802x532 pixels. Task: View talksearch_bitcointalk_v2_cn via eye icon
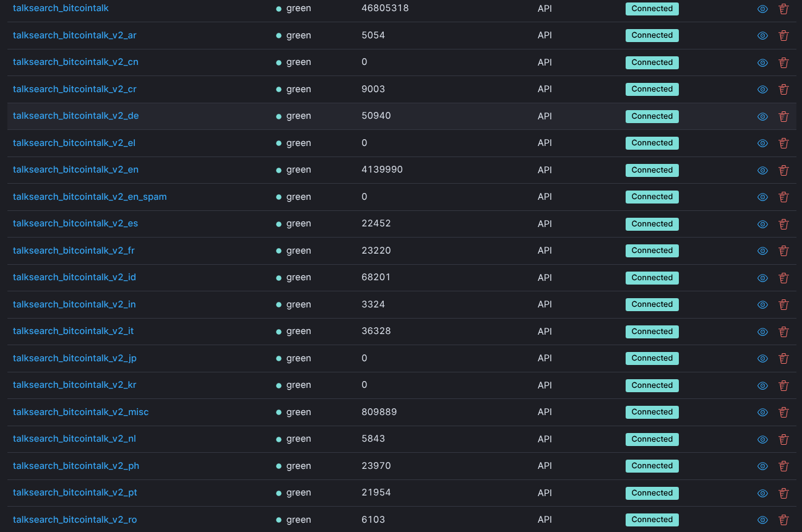pos(763,62)
